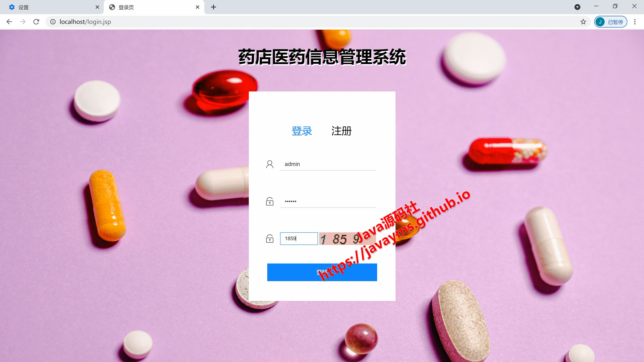Click the 登录 submit button

[x=322, y=272]
